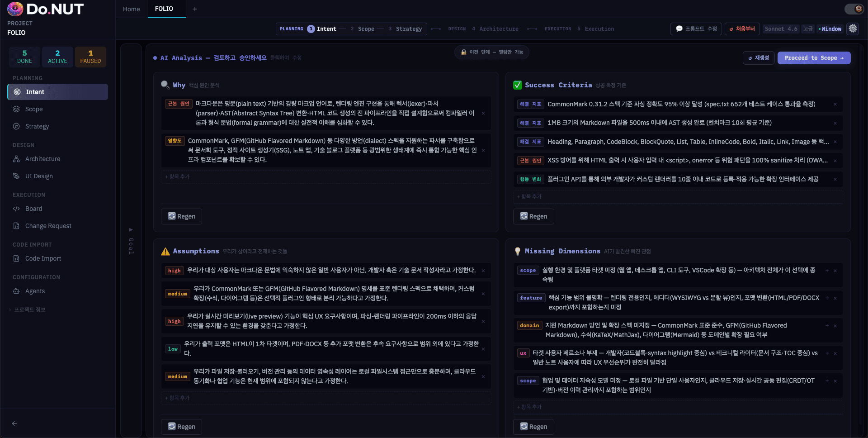
Task: Open the Sonnet 4.6 model selector
Action: pos(781,29)
